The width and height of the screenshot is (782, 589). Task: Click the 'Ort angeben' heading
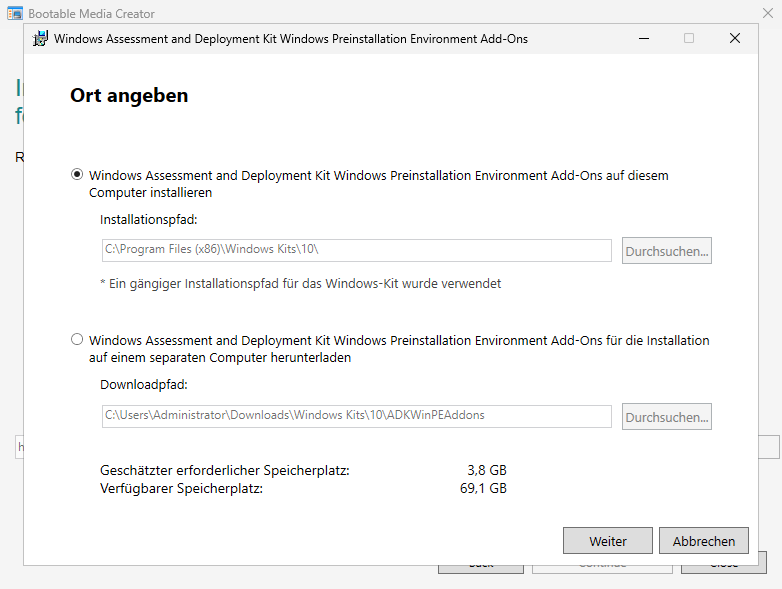[129, 95]
